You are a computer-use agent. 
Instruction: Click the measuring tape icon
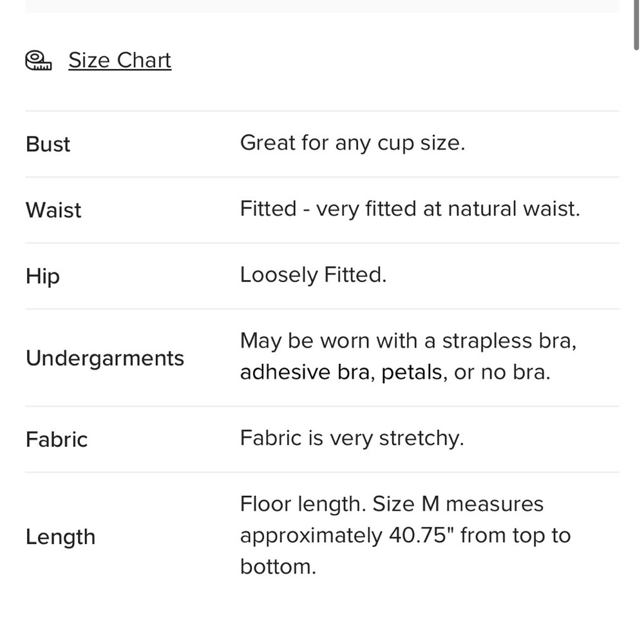[38, 61]
